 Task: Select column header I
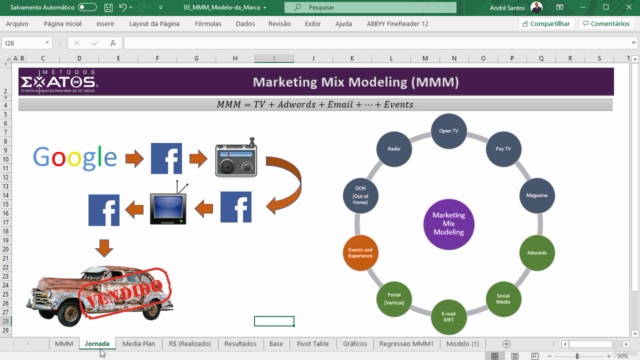274,58
